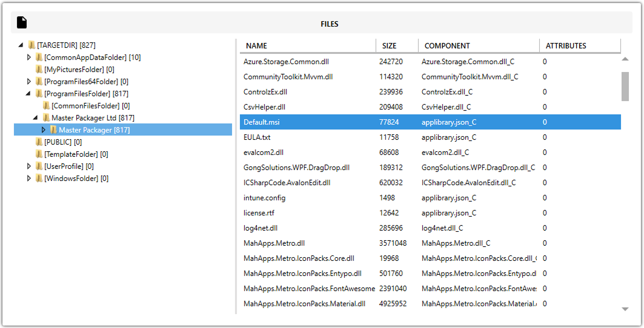
Task: Select the EULA.txt file row
Action: tap(430, 137)
